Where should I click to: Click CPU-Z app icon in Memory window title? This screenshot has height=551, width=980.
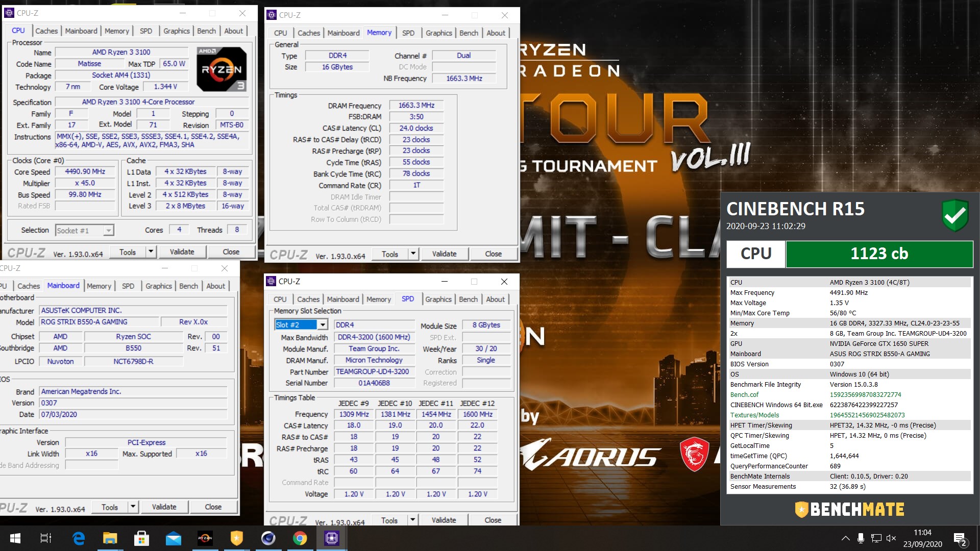coord(272,15)
